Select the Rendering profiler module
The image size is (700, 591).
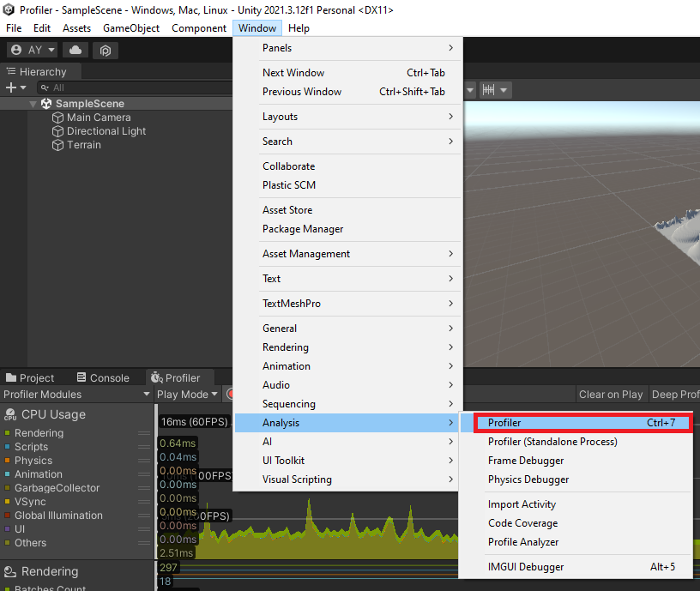[50, 572]
